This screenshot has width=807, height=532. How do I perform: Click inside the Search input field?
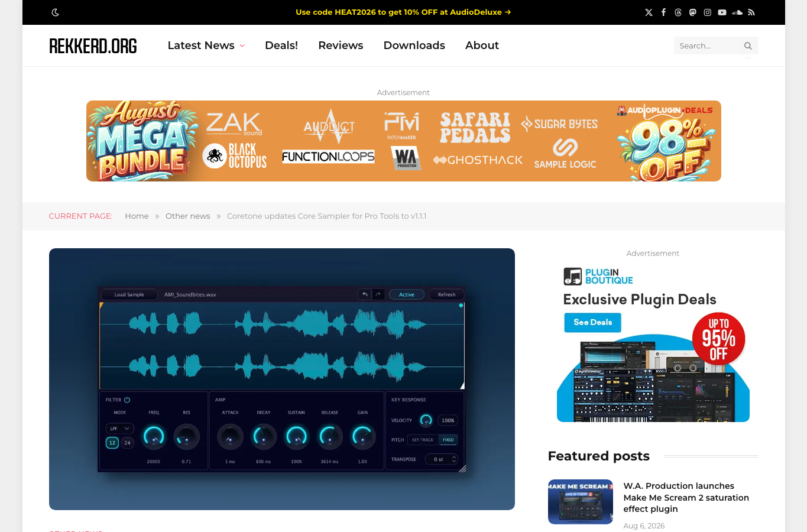707,46
